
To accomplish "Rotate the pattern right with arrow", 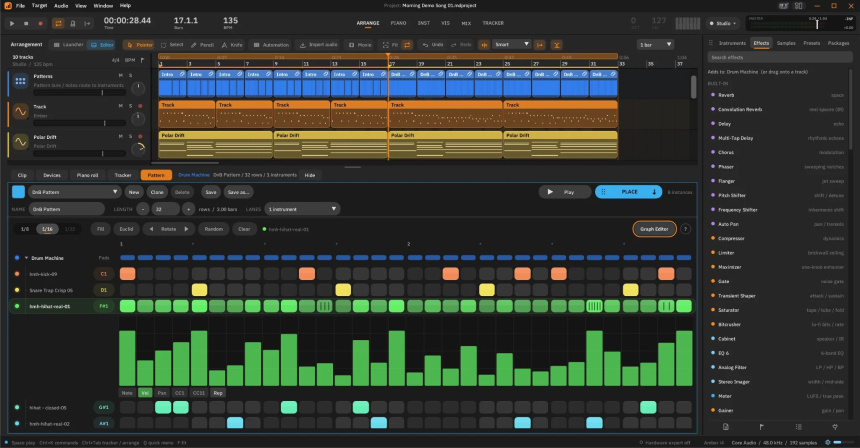I will pyautogui.click(x=186, y=229).
